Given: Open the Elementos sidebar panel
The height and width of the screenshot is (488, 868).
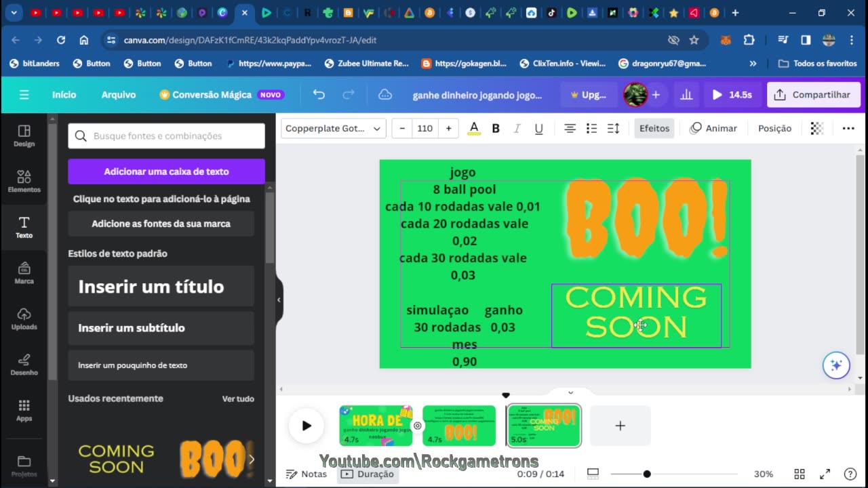Looking at the screenshot, I should [x=24, y=182].
